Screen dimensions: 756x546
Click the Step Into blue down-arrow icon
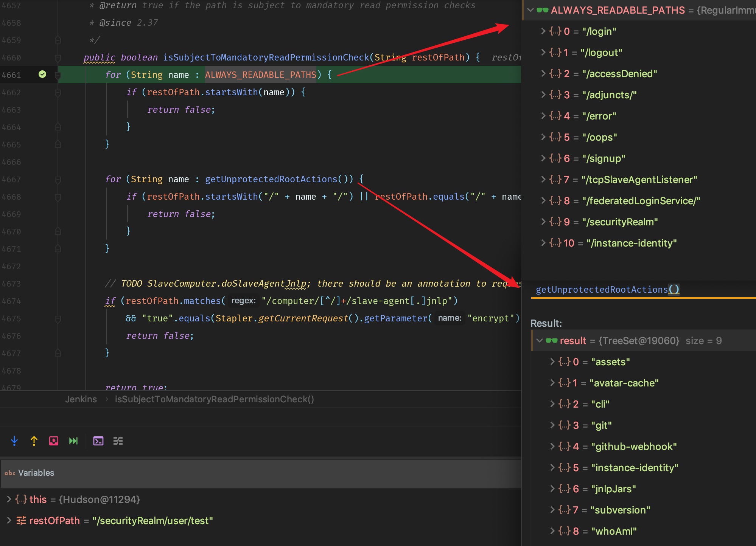tap(14, 441)
